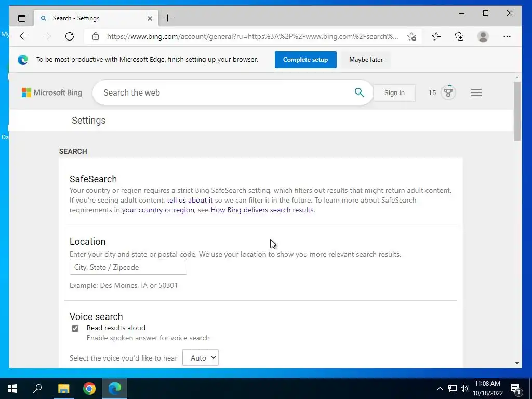Click the Sign in button
532x399 pixels.
pos(394,92)
